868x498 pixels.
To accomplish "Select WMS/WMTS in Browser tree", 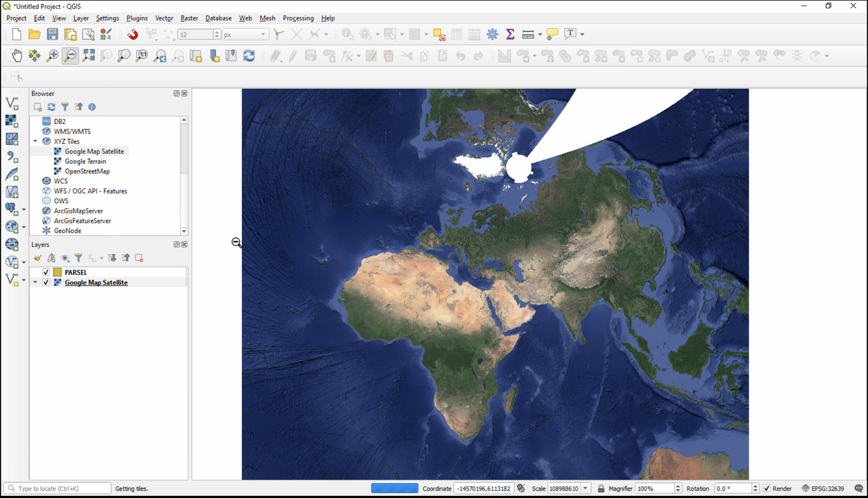I will click(x=72, y=131).
